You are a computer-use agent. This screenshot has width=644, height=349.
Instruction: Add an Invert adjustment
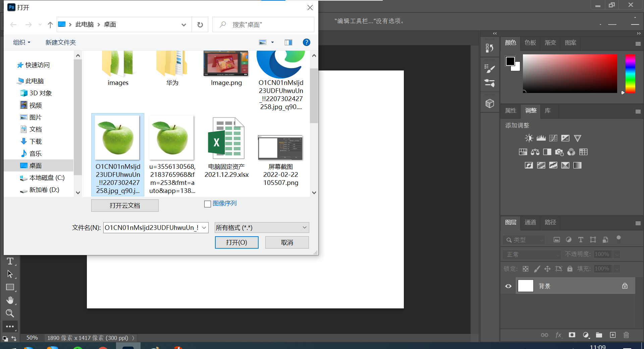529,165
